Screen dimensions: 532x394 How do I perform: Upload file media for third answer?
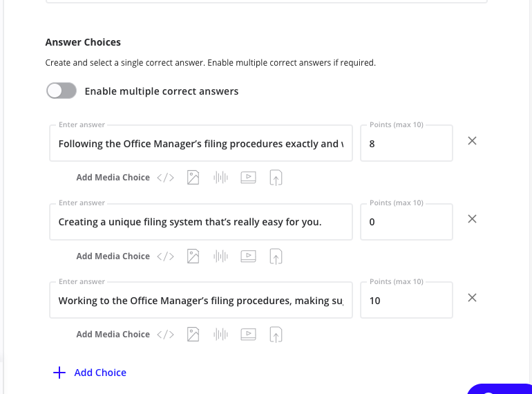pos(276,335)
